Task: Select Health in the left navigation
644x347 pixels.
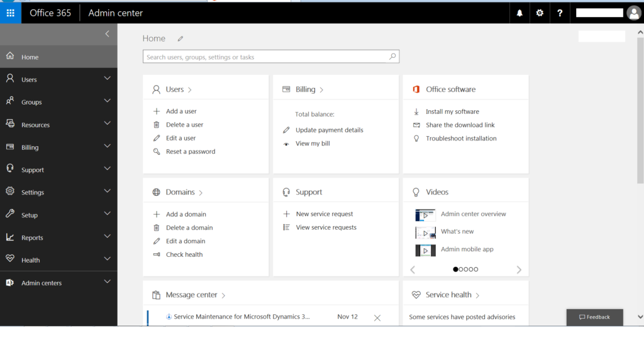Action: [x=58, y=260]
